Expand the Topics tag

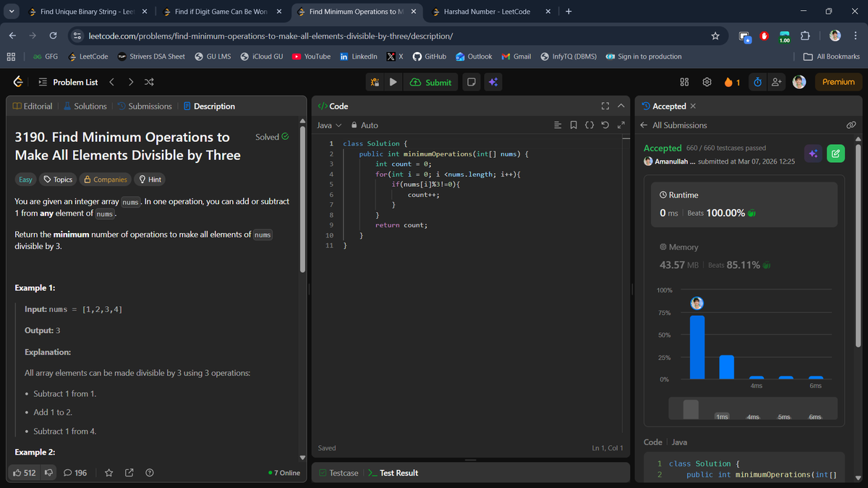coord(57,180)
